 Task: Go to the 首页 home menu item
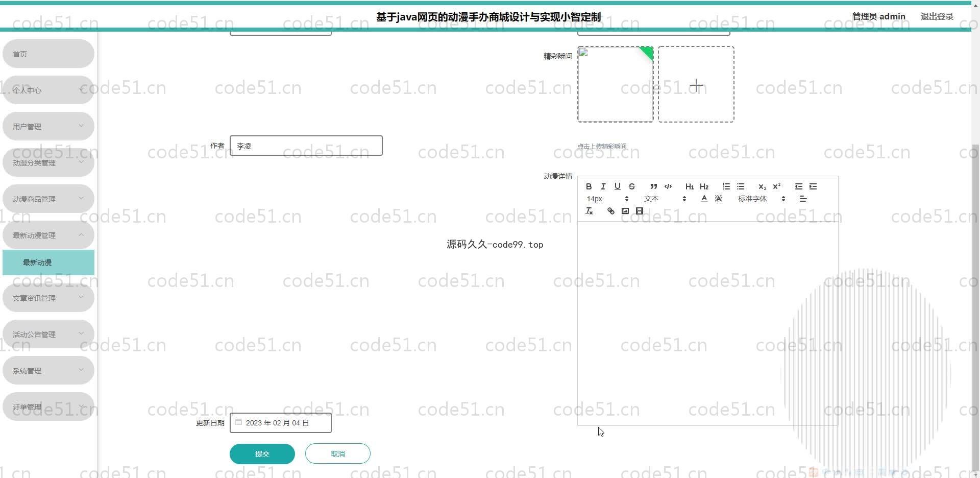pyautogui.click(x=48, y=54)
